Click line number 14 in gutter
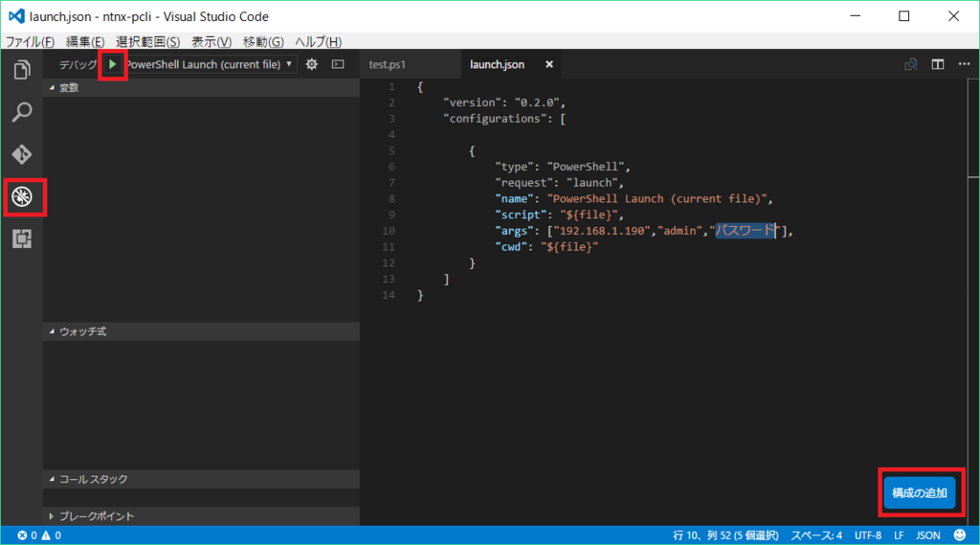 389,295
